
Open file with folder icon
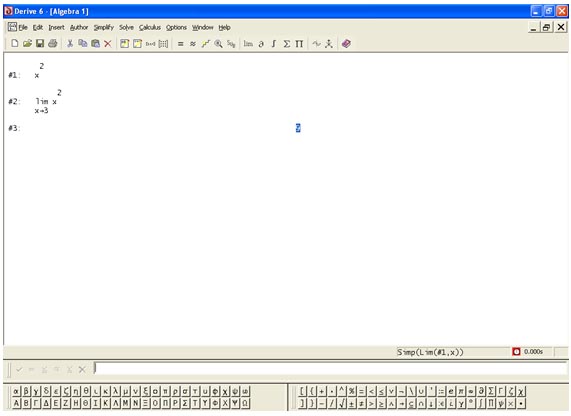click(27, 44)
